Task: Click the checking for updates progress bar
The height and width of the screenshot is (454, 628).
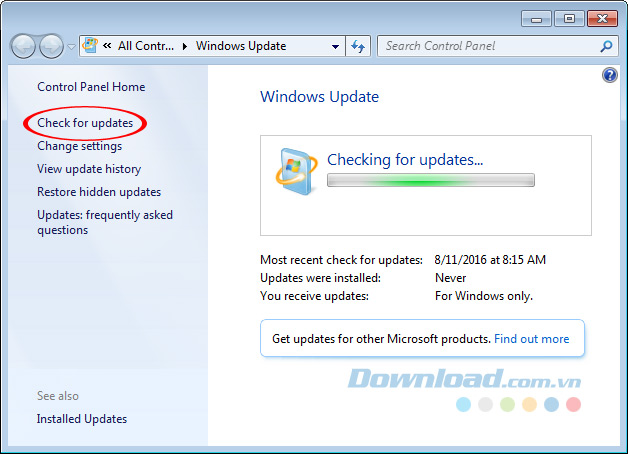Action: tap(431, 180)
